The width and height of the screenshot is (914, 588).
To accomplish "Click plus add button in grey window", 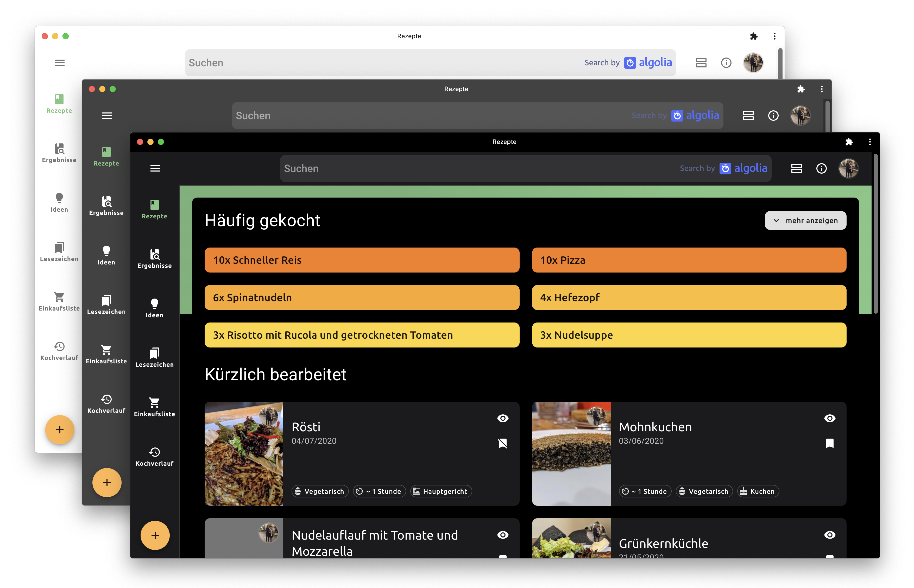I will tap(107, 483).
